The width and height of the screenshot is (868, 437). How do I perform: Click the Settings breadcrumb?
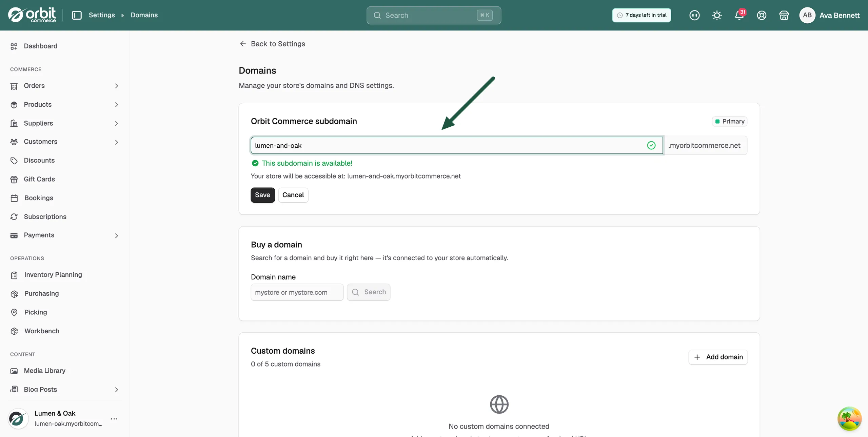[102, 15]
